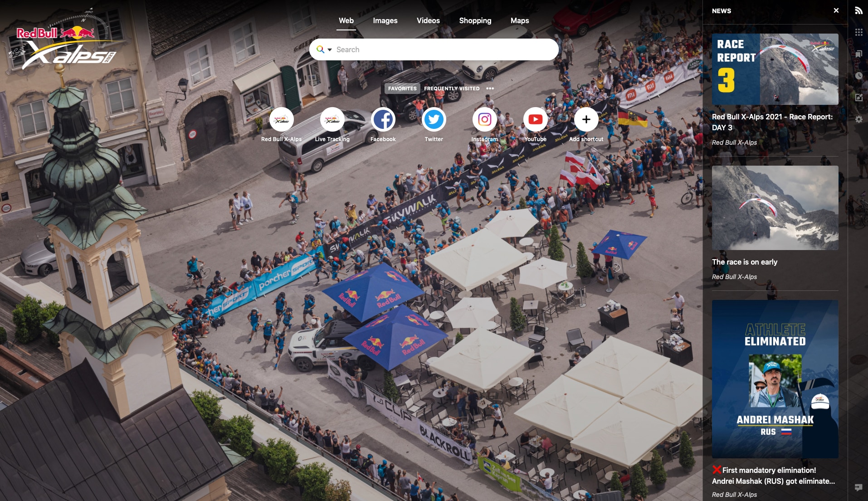The image size is (868, 501).
Task: Expand the search engine dropdown arrow
Action: click(x=330, y=50)
